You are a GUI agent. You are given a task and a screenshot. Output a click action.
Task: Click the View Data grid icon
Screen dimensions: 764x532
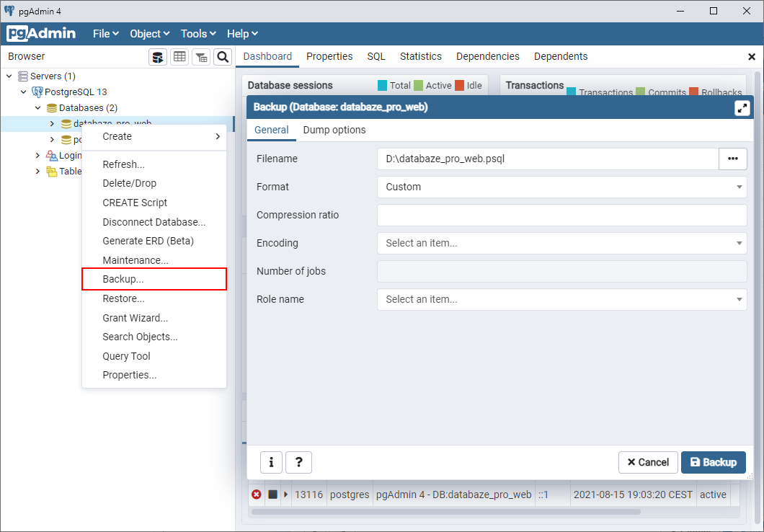coord(179,56)
